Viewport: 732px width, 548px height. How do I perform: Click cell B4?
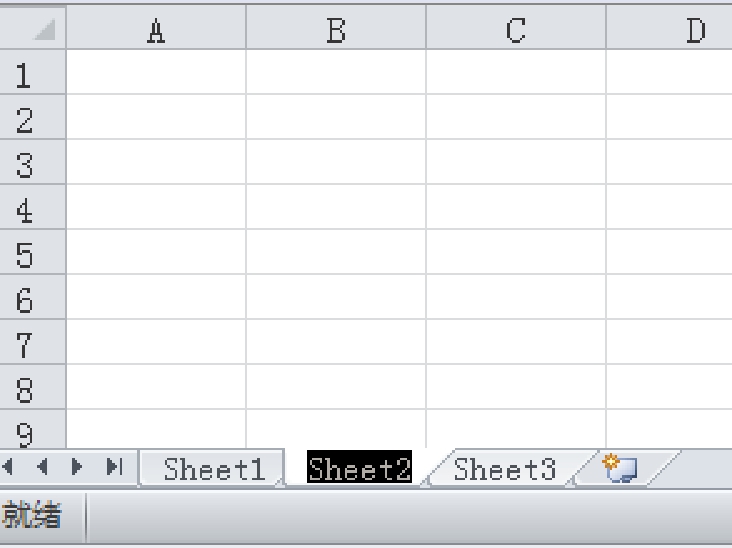(x=336, y=207)
